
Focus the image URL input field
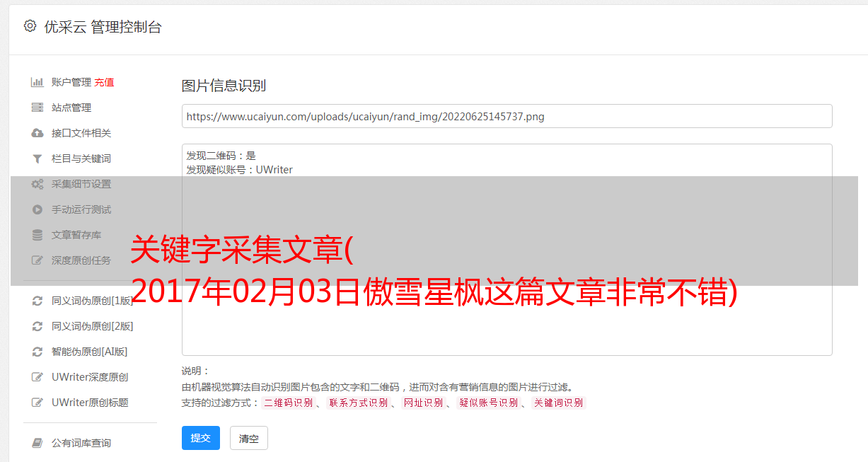(507, 116)
